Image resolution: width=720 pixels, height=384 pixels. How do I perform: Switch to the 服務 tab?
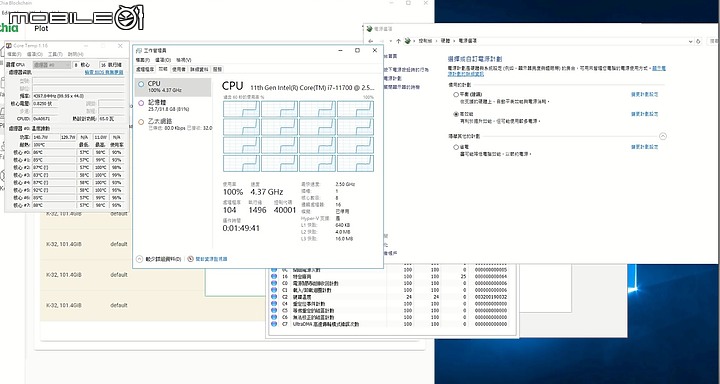point(218,69)
